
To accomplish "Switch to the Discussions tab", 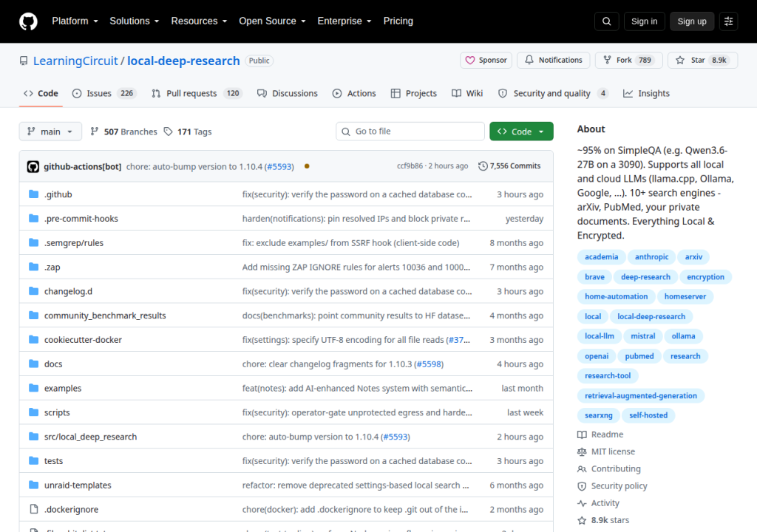I will tap(288, 94).
